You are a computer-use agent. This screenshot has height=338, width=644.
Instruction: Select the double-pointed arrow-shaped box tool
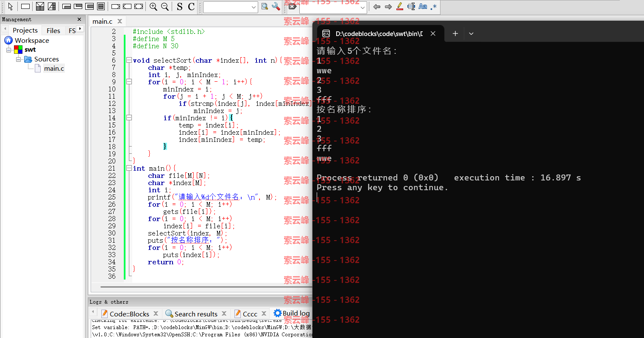pos(139,6)
